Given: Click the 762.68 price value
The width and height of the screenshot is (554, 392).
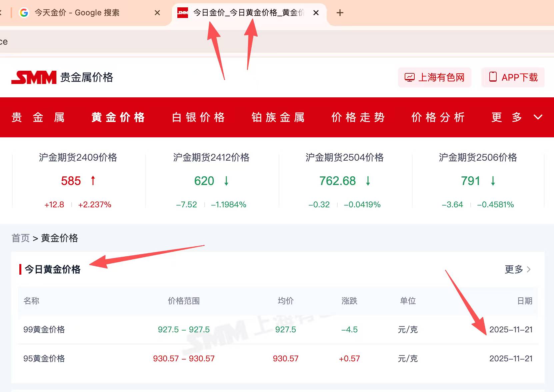Looking at the screenshot, I should pos(338,181).
